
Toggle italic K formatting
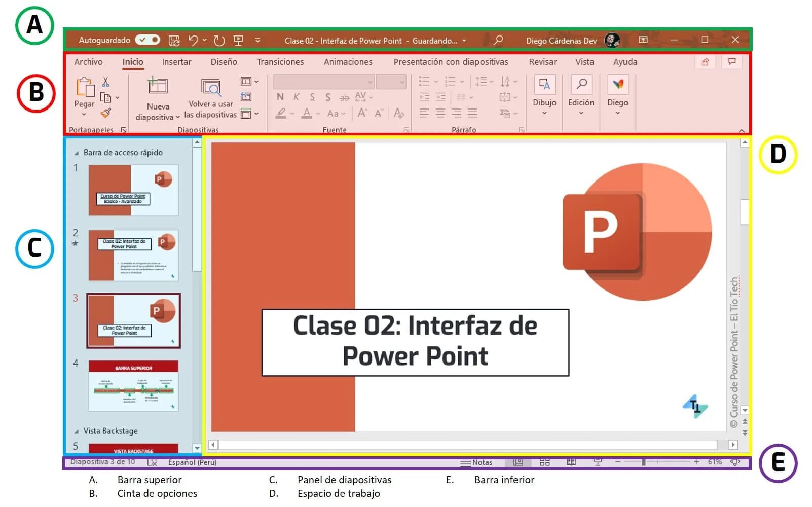[297, 97]
